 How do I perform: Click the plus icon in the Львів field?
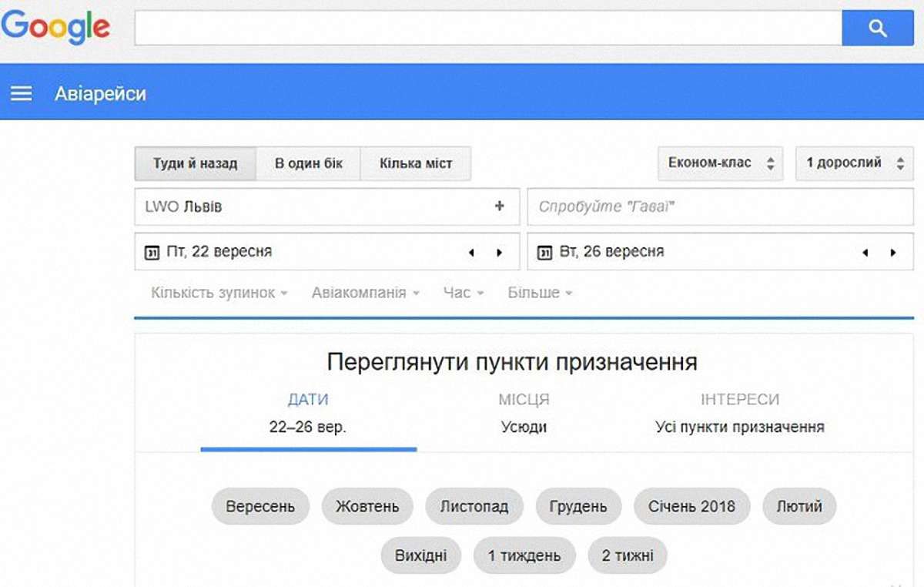tap(499, 206)
